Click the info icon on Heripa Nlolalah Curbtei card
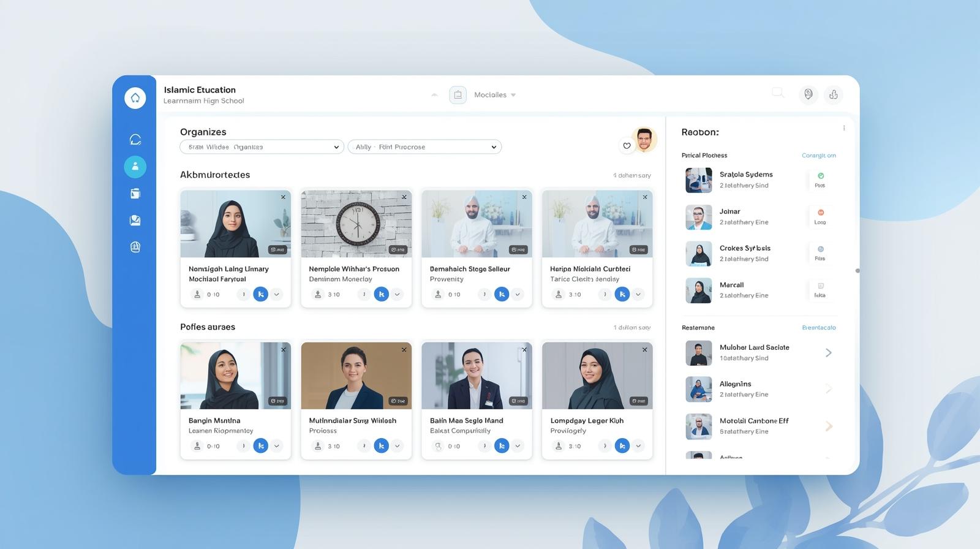980x549 pixels. [x=605, y=295]
